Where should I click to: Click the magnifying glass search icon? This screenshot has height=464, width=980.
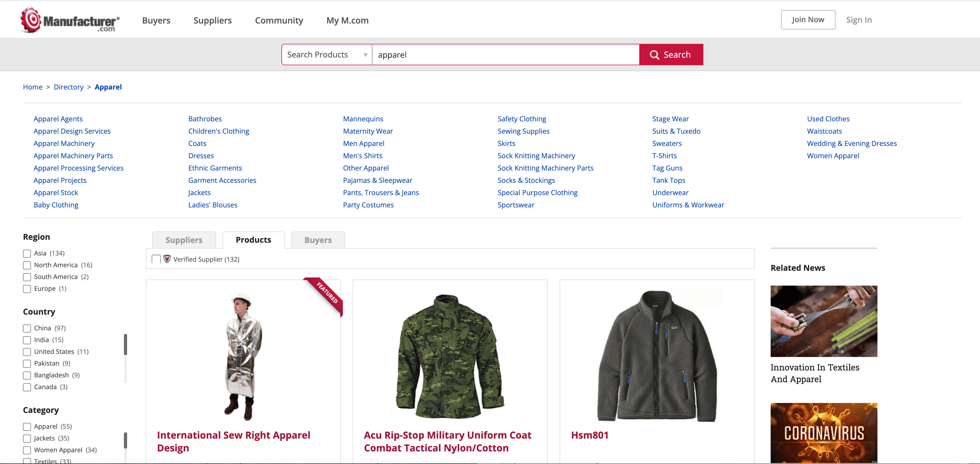[654, 55]
